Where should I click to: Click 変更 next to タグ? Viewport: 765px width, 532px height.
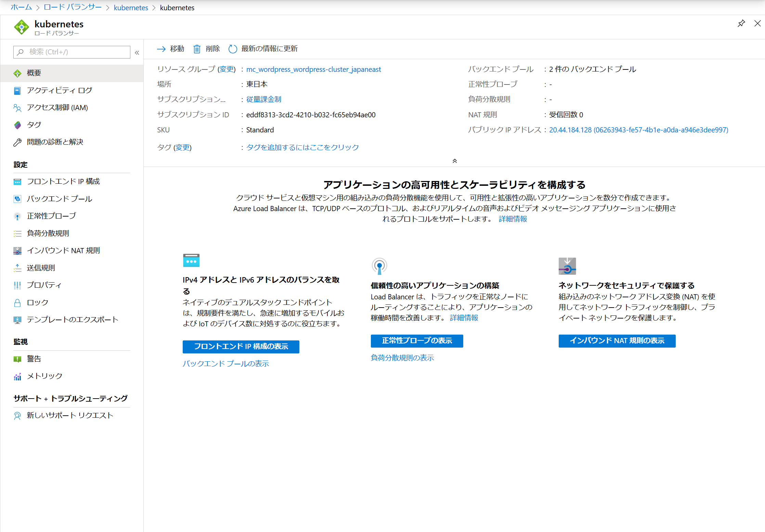(183, 147)
